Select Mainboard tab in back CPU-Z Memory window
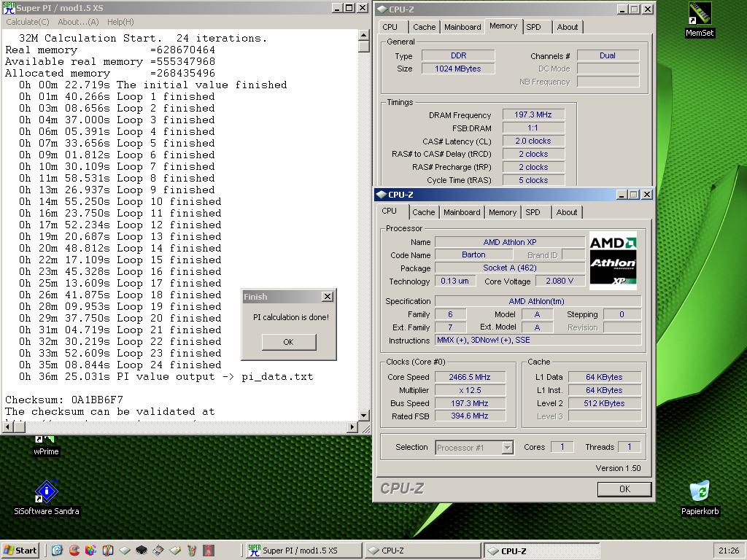The height and width of the screenshot is (560, 747). (462, 27)
